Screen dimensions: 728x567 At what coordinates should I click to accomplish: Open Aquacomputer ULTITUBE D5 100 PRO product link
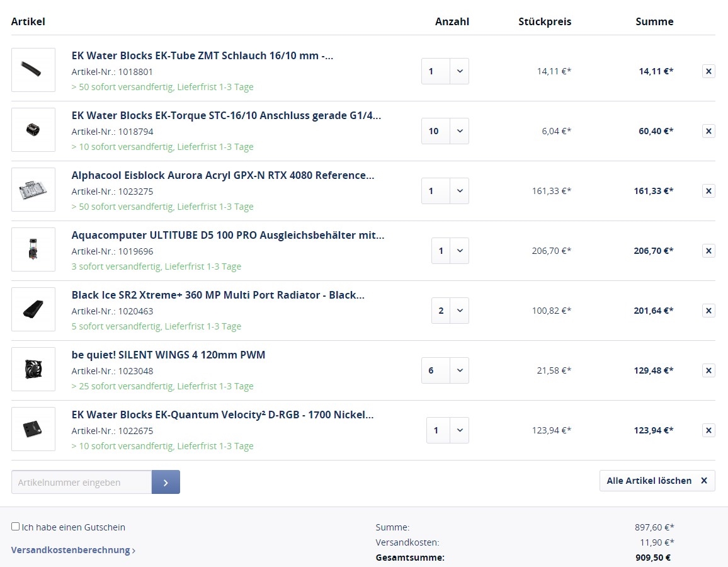coord(228,236)
